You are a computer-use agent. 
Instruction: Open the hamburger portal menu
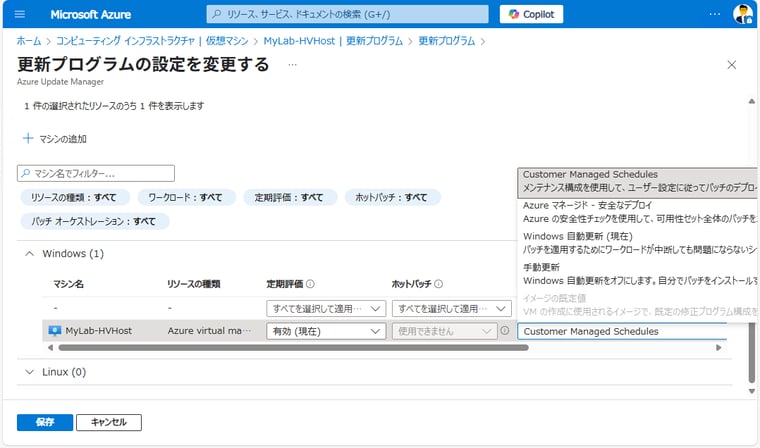click(20, 14)
